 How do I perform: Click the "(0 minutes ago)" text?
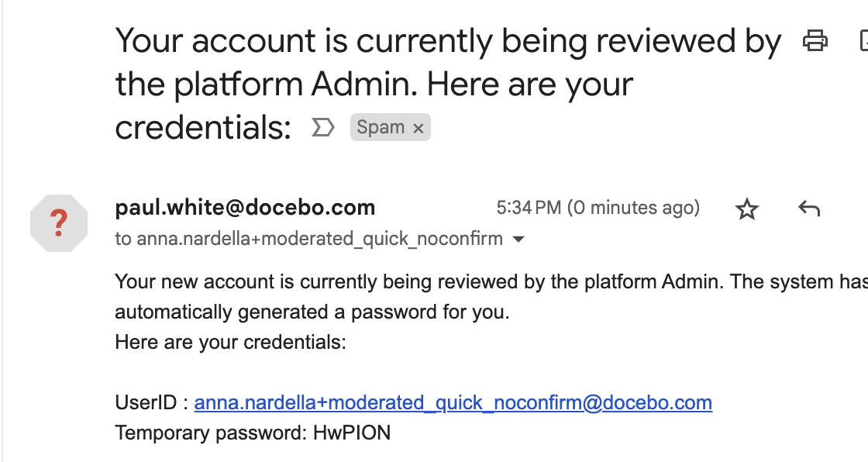coord(633,208)
